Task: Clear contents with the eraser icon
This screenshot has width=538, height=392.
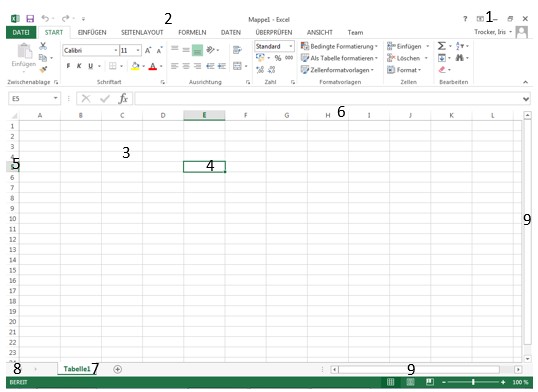Action: (x=442, y=70)
